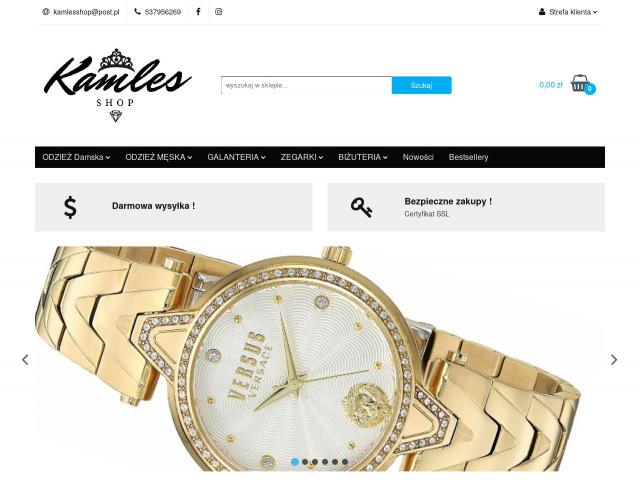Click the key icon for secure shopping

tap(362, 207)
